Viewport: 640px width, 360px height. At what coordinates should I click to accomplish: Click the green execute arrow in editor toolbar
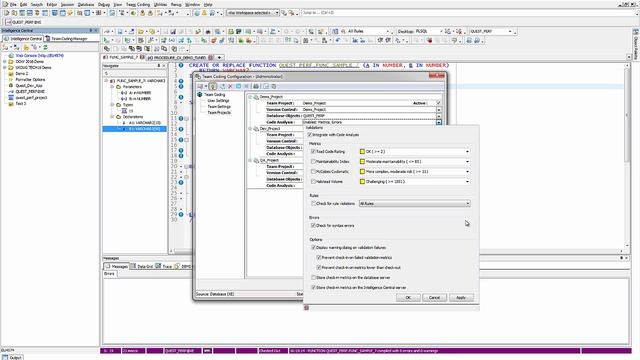pos(106,40)
